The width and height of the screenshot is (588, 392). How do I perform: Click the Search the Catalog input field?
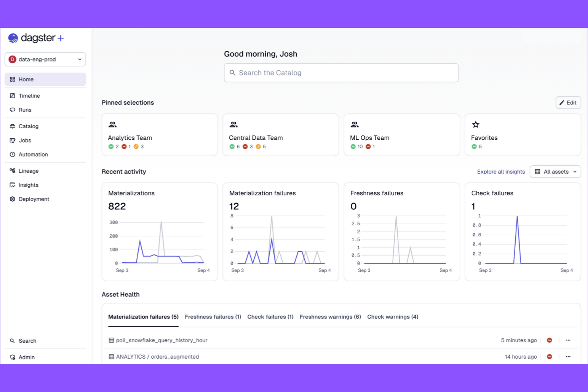(341, 73)
